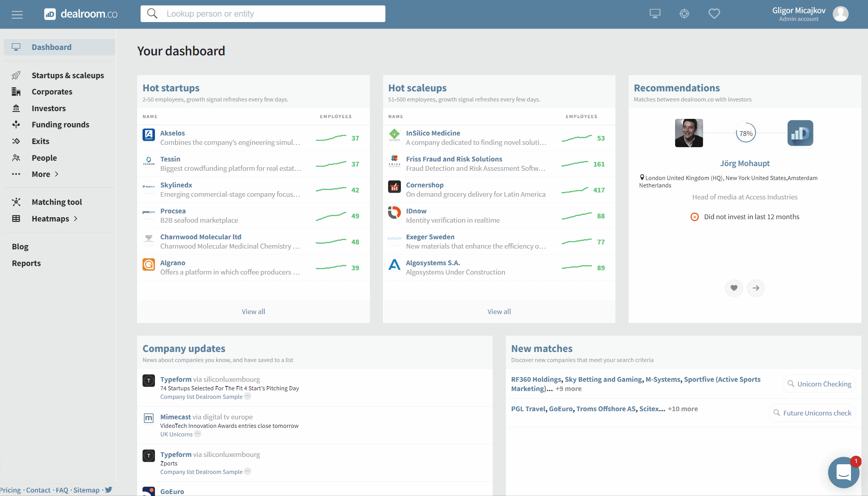Expand the Dealroom Sample list ellipsis under Typeform
The image size is (868, 496).
(x=248, y=396)
